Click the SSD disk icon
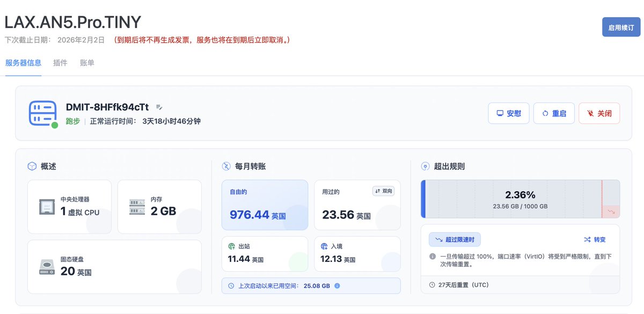 (x=47, y=267)
